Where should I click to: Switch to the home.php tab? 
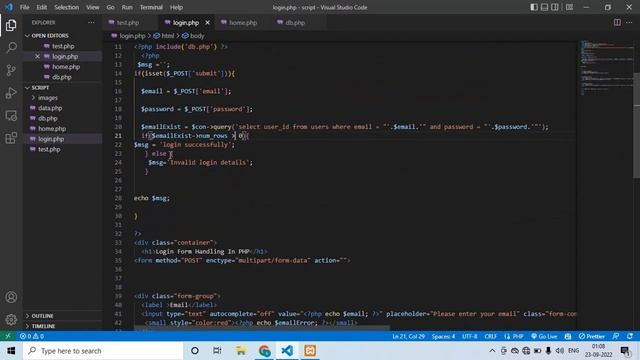pyautogui.click(x=243, y=23)
